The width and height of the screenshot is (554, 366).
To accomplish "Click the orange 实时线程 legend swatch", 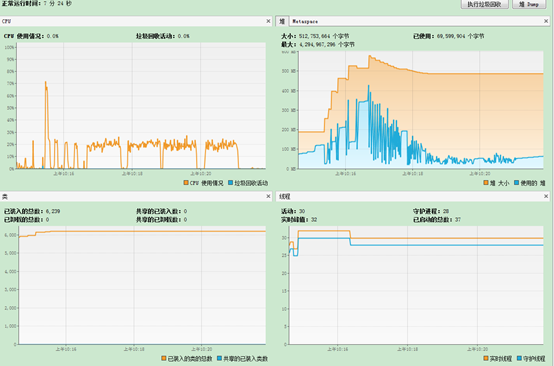I will [486, 358].
